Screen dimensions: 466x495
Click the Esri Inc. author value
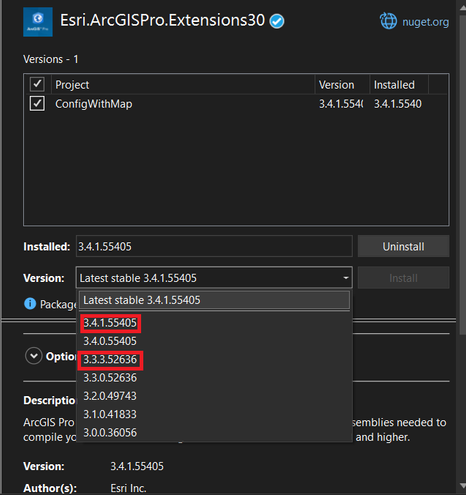[128, 488]
